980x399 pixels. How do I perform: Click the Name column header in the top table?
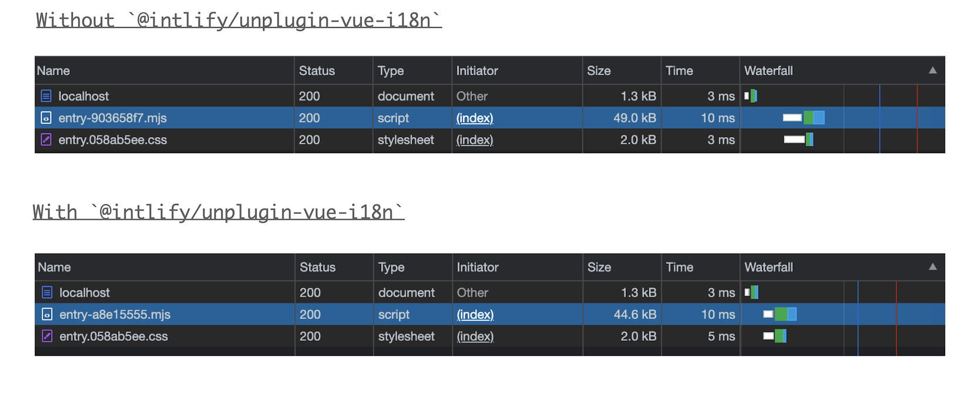(x=53, y=70)
